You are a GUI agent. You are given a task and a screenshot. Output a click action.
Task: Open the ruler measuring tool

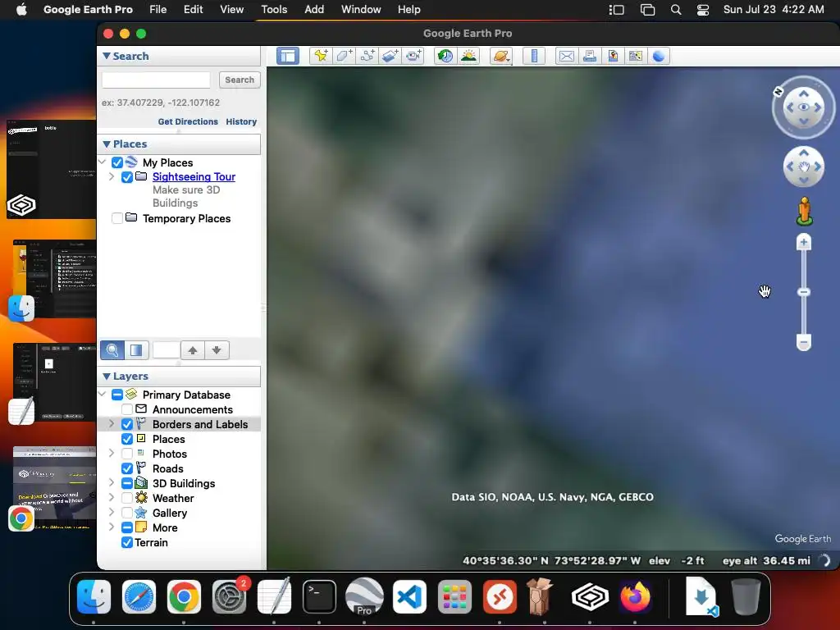point(534,56)
